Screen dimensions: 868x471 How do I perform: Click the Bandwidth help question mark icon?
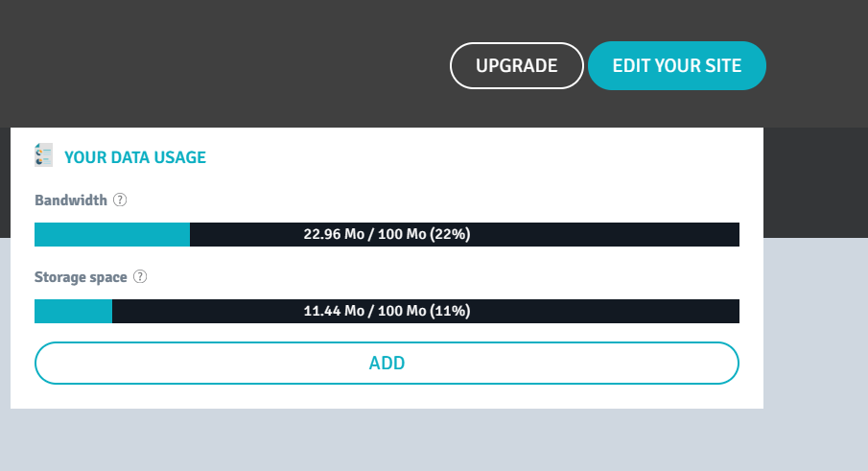(120, 200)
